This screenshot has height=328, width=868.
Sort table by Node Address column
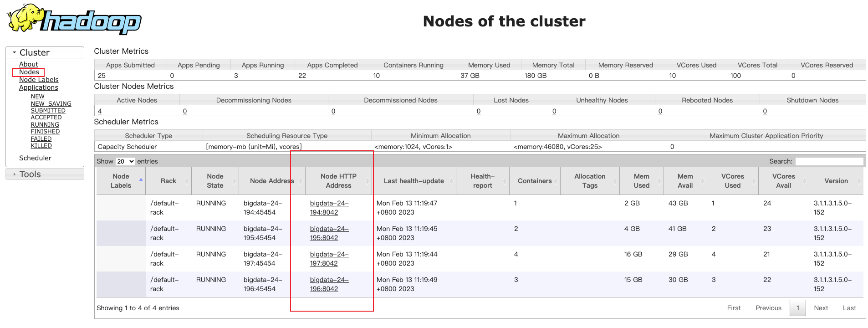coord(272,181)
